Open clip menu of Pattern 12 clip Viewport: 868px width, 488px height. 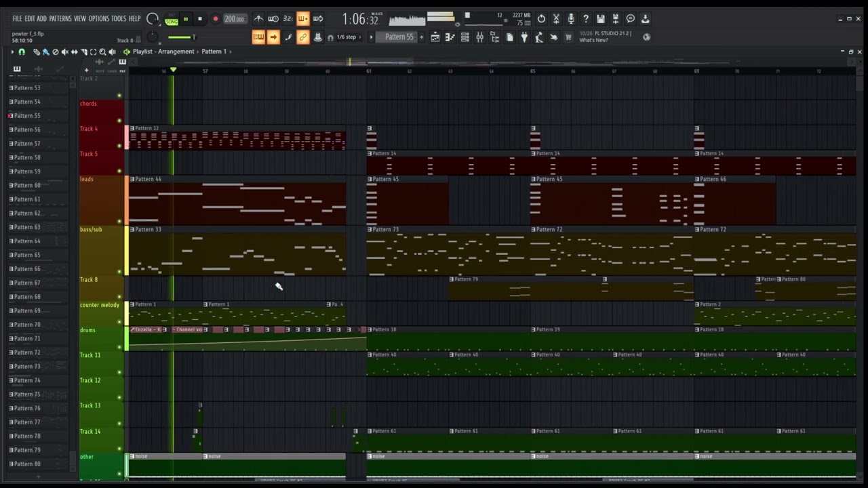tap(132, 128)
